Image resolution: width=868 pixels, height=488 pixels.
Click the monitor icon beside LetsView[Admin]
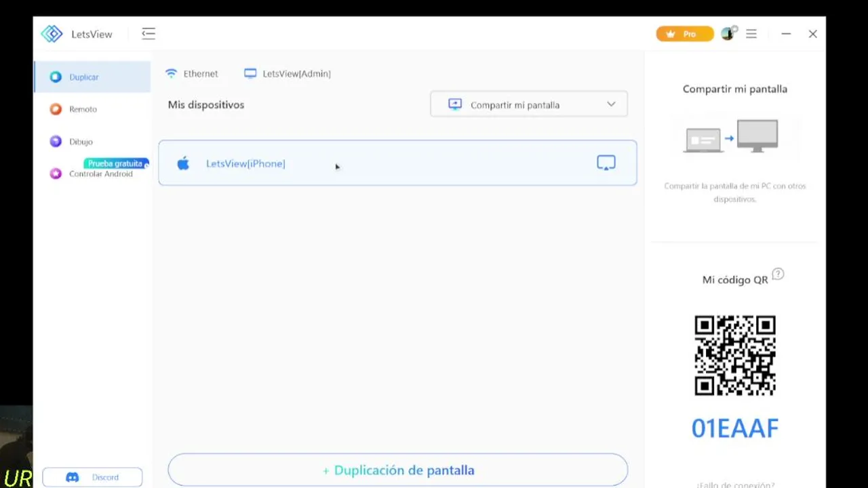click(x=250, y=73)
